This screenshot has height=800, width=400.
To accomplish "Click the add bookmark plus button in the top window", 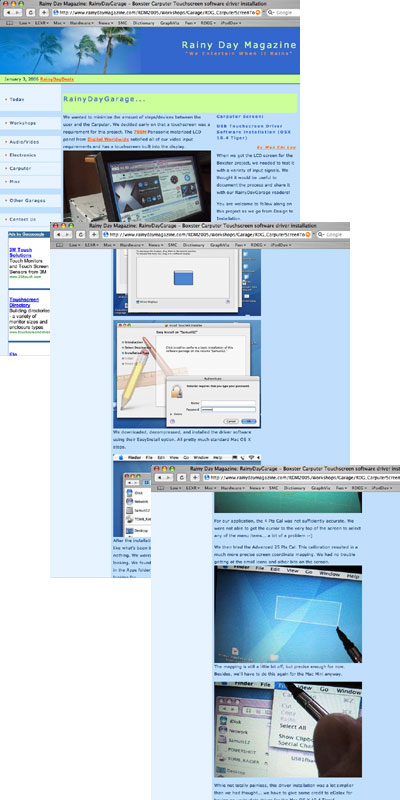I will pyautogui.click(x=44, y=12).
